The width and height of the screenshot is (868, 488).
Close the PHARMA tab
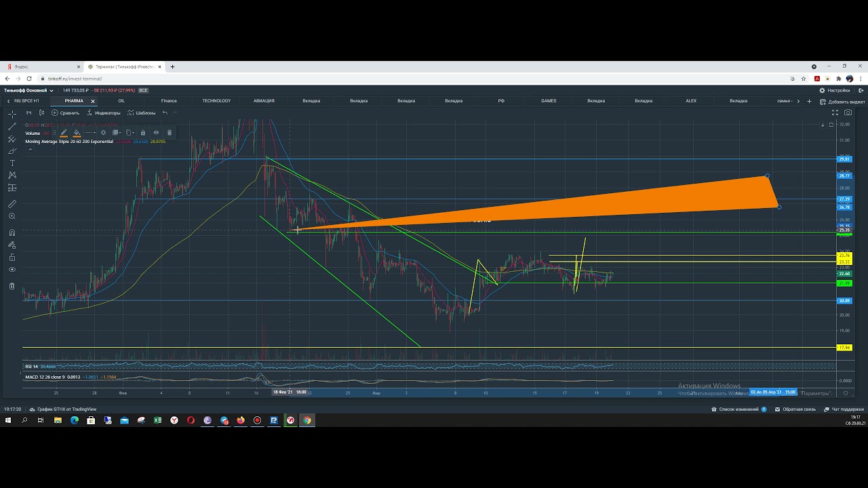tap(93, 101)
